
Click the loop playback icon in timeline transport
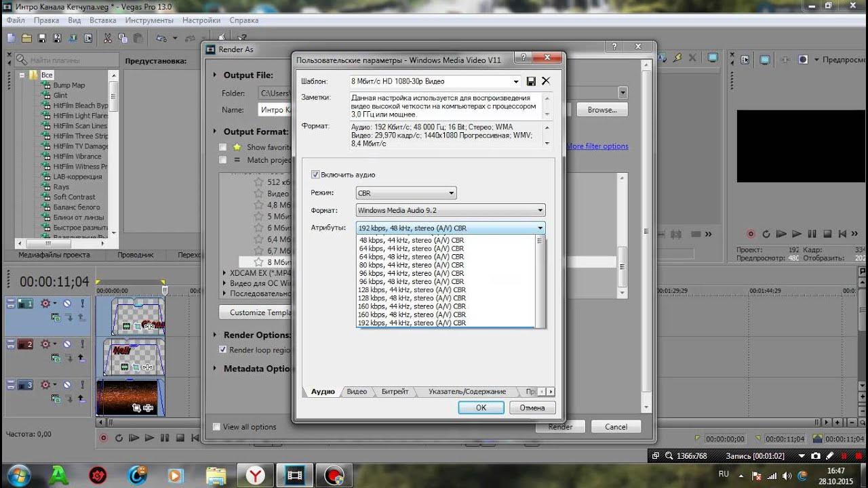[119, 438]
